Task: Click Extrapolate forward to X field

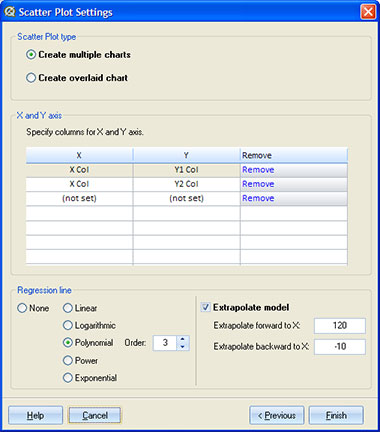Action: point(340,325)
